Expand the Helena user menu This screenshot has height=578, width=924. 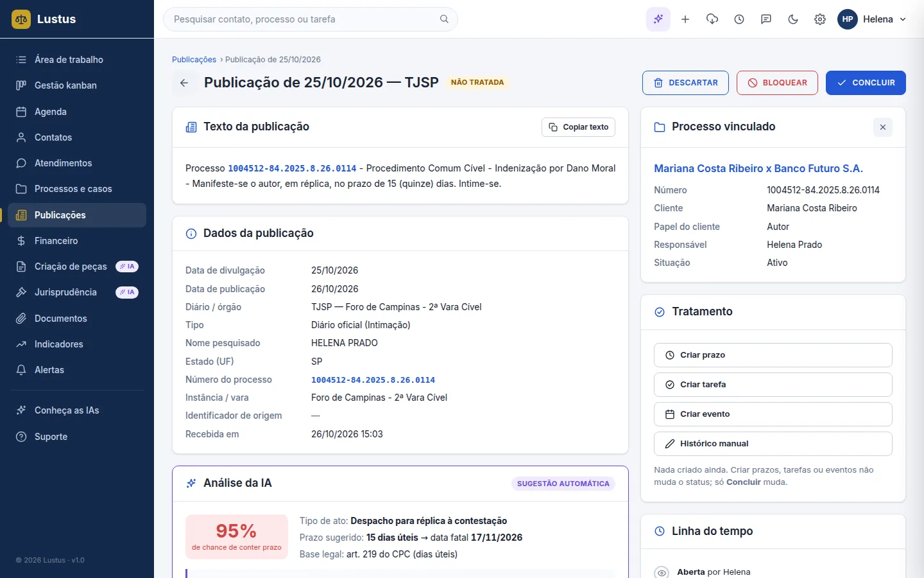click(872, 19)
